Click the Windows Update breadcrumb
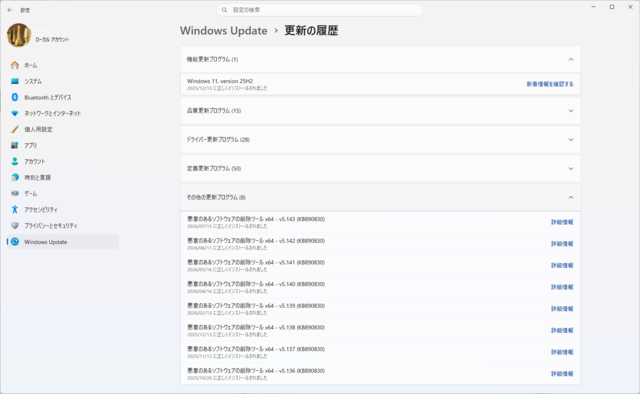This screenshot has height=394, width=640. [x=224, y=31]
